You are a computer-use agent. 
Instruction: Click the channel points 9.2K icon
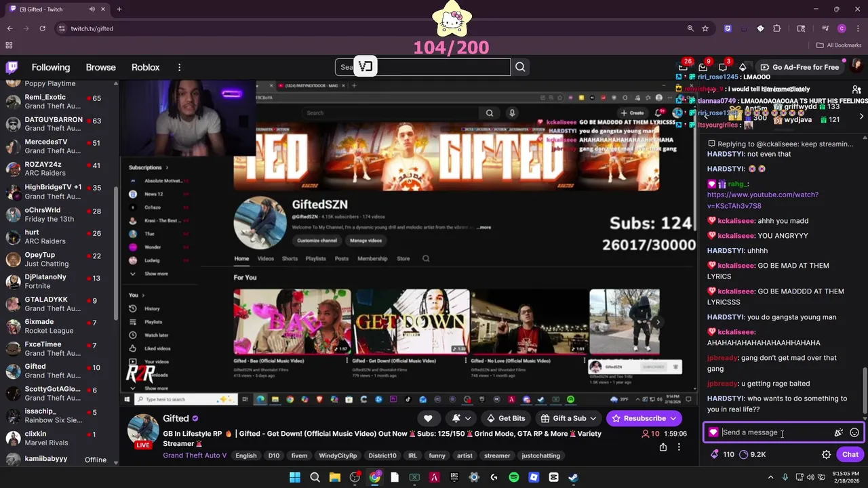[x=744, y=455]
